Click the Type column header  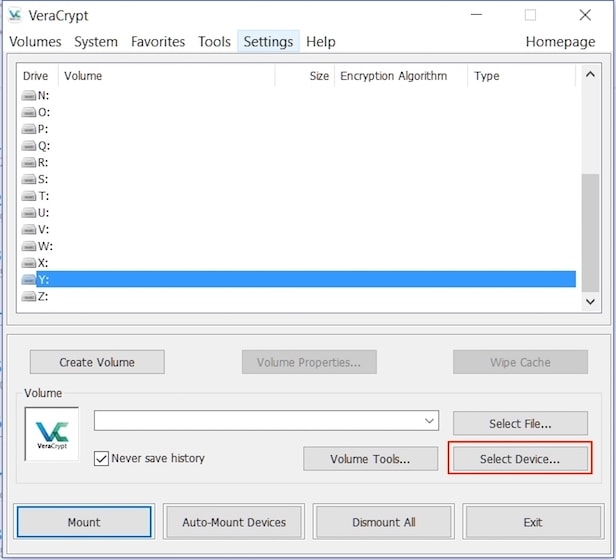click(522, 75)
